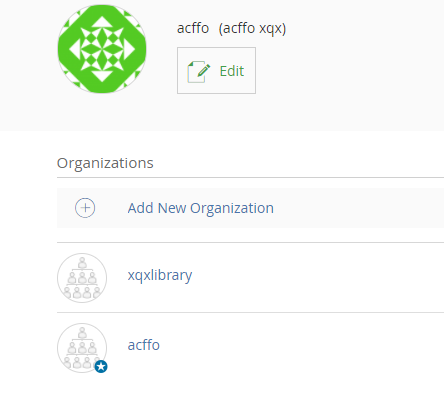
Task: Click the (acffo xqx) full name text
Action: point(252,29)
